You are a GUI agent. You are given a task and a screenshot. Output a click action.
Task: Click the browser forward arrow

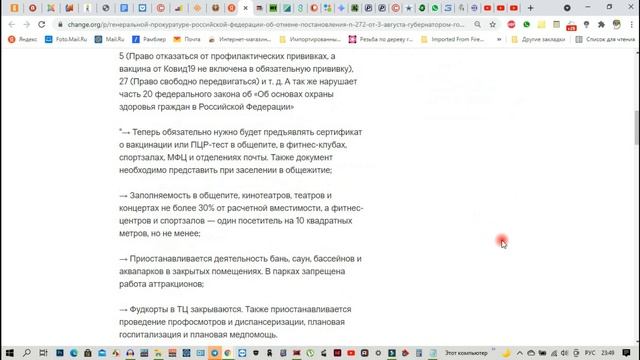pyautogui.click(x=27, y=24)
